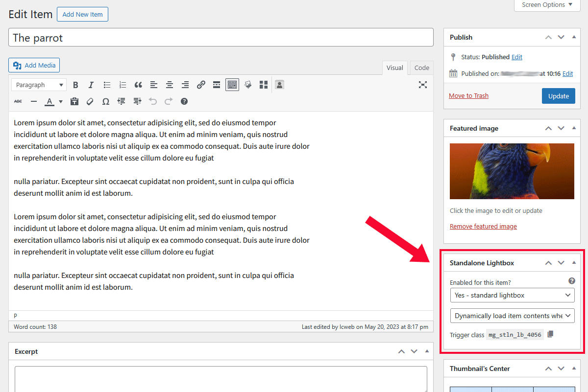The image size is (588, 392).
Task: Expand the Screen Options menu
Action: (547, 5)
